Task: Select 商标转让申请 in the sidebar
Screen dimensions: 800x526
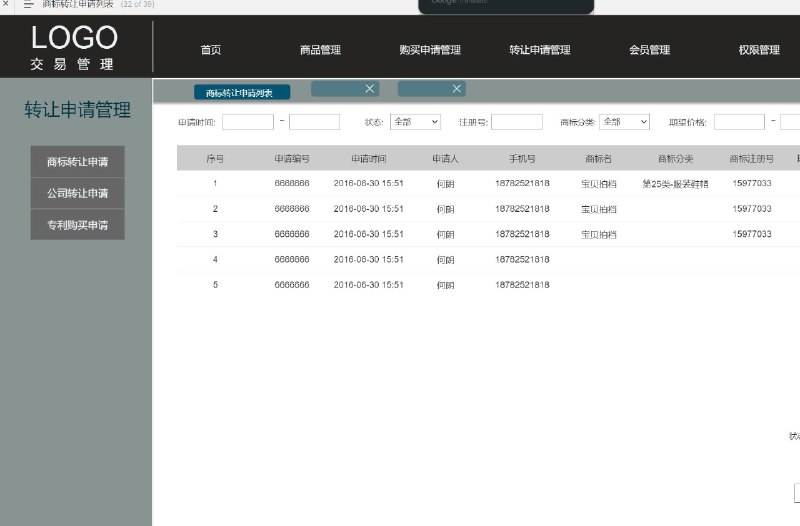Action: click(x=78, y=162)
